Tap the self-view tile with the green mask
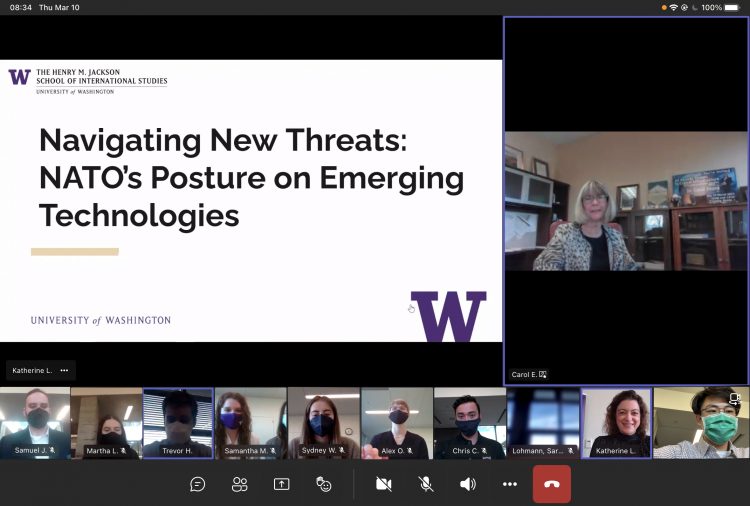750x506 pixels. click(x=701, y=423)
